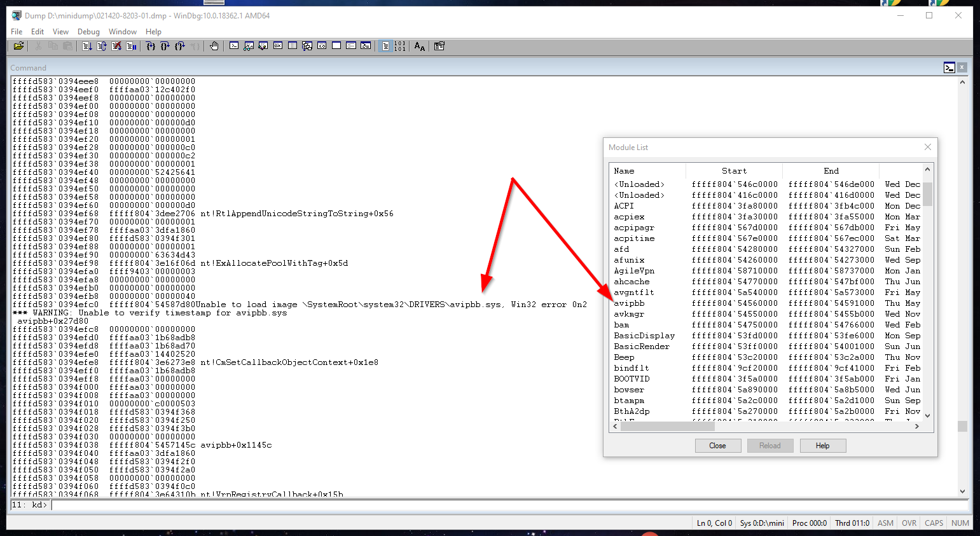The height and width of the screenshot is (536, 980).
Task: Select BasicDisplay module row
Action: (766, 336)
